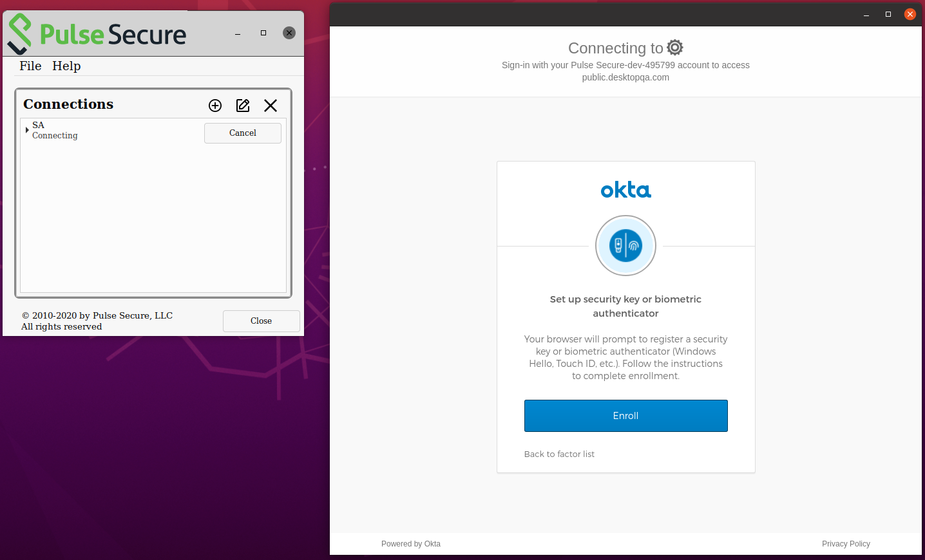Edit the selected connection with pencil icon
The height and width of the screenshot is (560, 925).
(x=243, y=106)
